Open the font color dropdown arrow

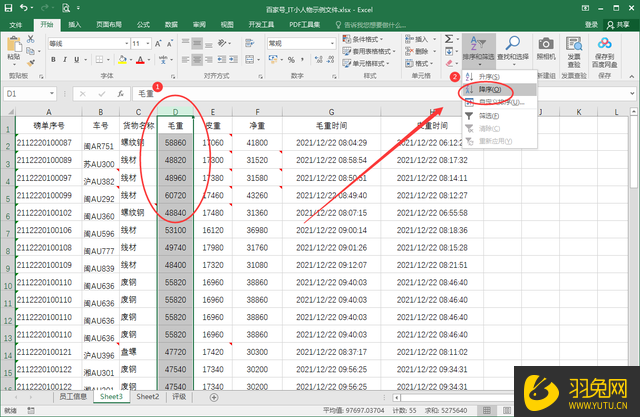[149, 60]
